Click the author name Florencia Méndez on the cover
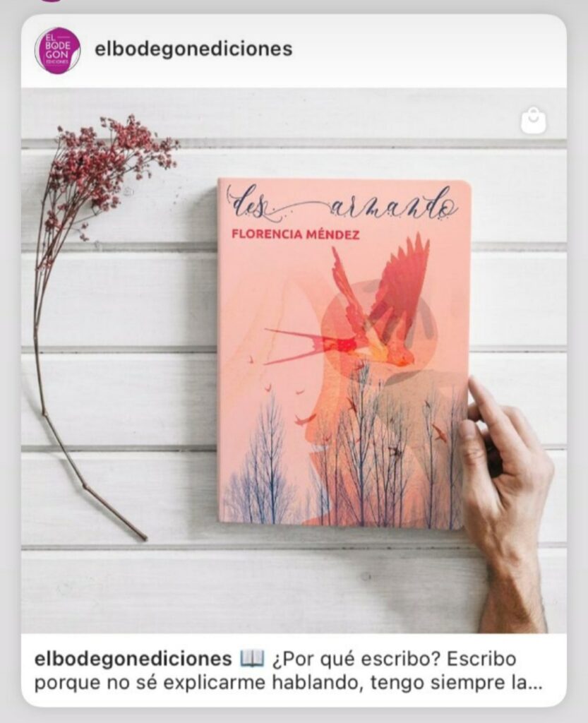The image size is (588, 723). [295, 234]
